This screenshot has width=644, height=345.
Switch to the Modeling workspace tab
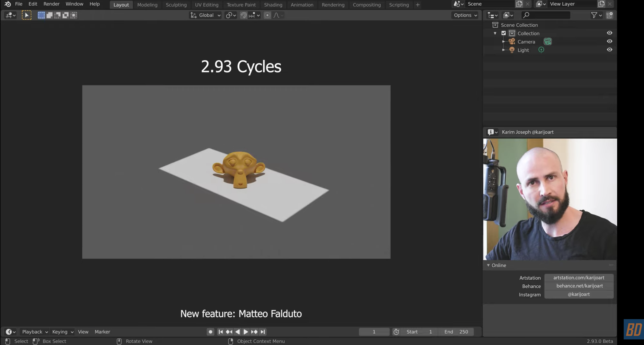[x=147, y=5]
